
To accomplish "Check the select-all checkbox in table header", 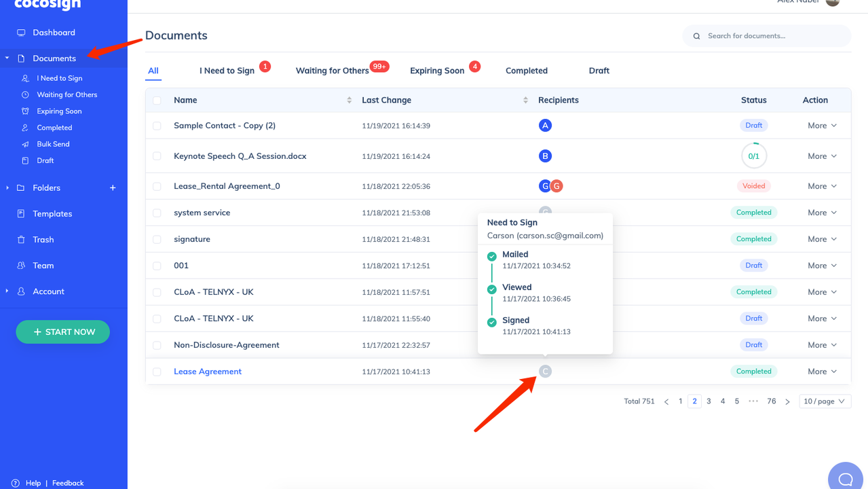I will (157, 101).
